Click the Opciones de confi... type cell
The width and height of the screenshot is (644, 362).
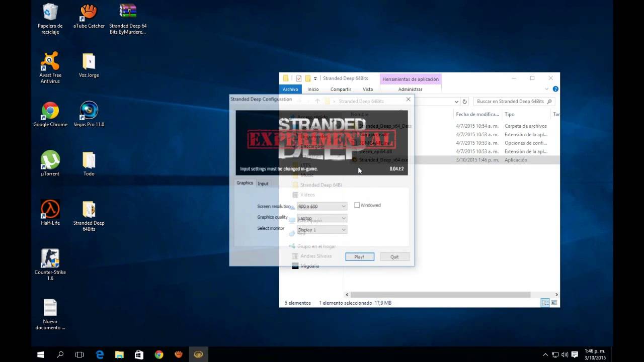point(526,143)
